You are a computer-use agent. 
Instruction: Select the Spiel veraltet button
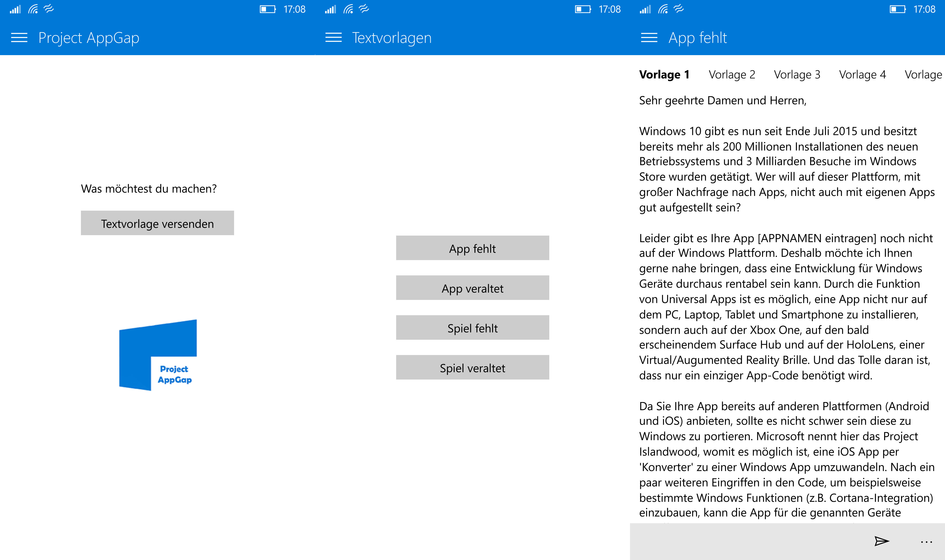(x=472, y=367)
